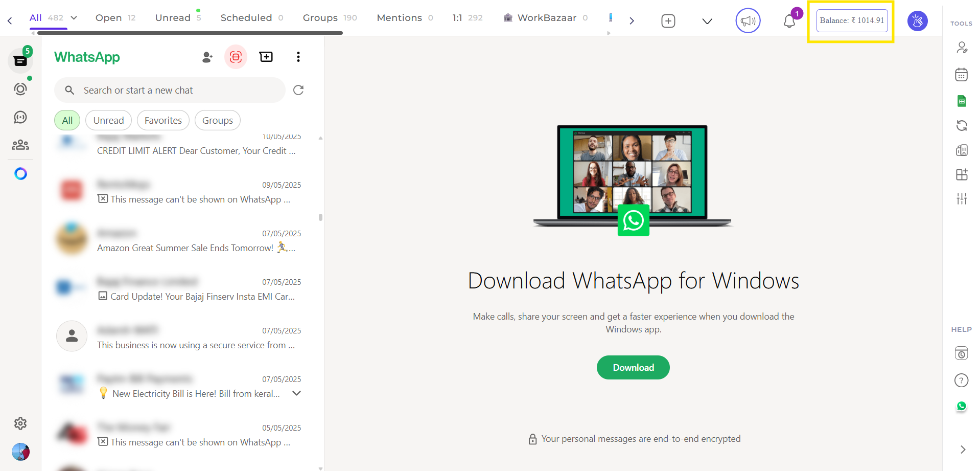Select the Favorites filter chip
The width and height of the screenshot is (980, 471).
[163, 120]
